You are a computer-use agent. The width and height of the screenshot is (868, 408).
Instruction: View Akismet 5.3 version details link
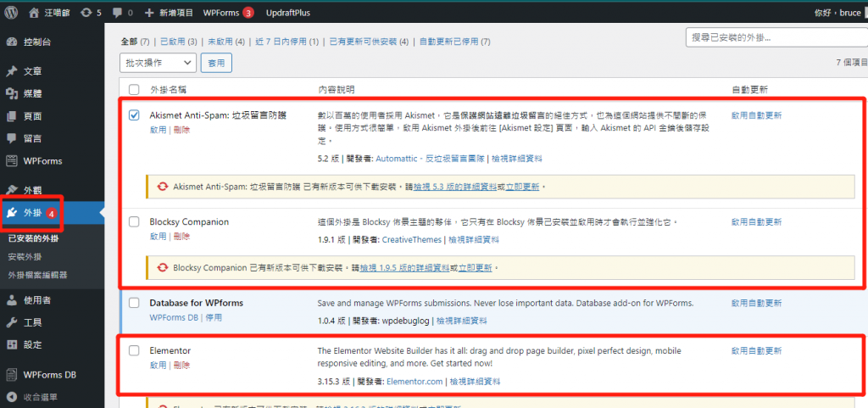coord(455,187)
